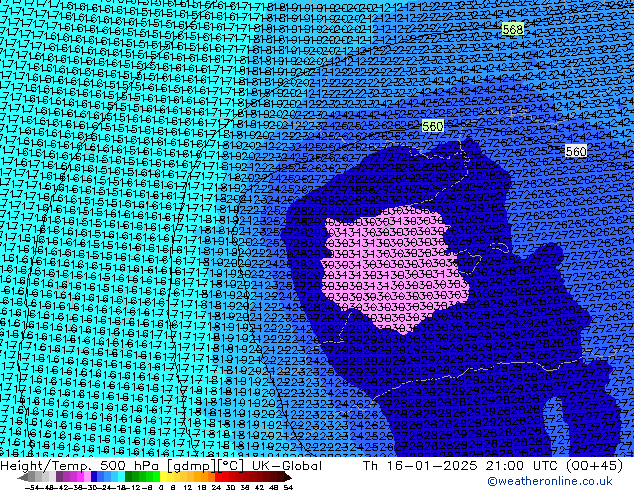Click the 568 height contour label
Screen dimensions: 634x490
(513, 29)
